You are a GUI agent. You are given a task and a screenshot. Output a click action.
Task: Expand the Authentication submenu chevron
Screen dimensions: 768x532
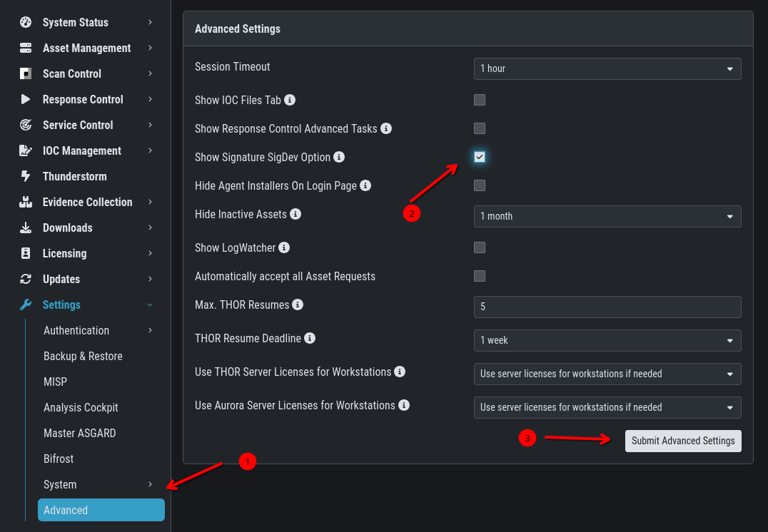point(150,330)
